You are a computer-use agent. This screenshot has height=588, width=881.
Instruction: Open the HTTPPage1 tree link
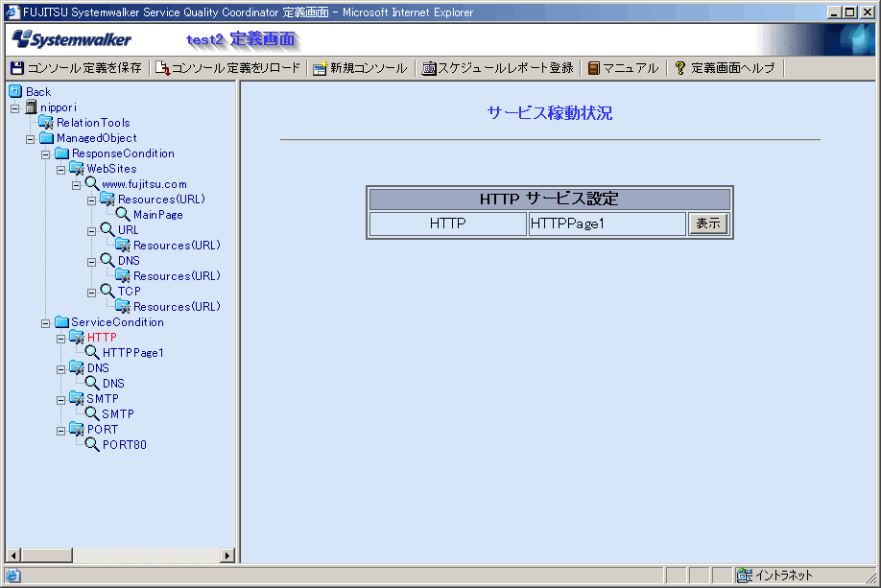(133, 353)
